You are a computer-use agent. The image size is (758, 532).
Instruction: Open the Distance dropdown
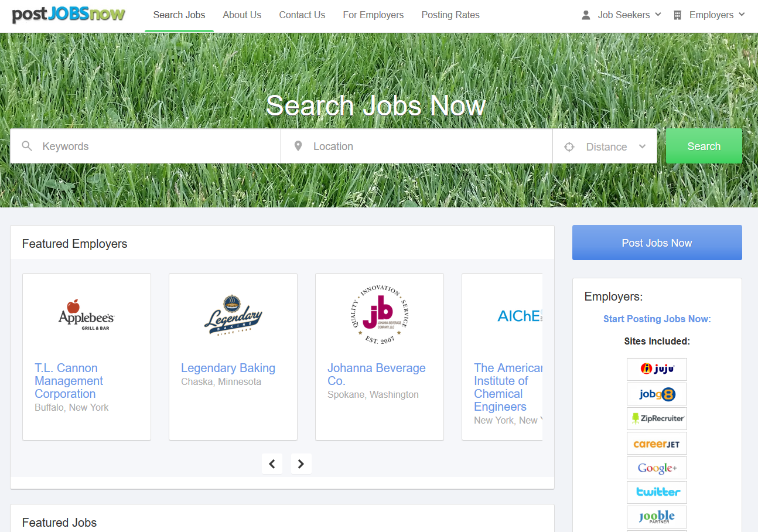click(x=605, y=146)
